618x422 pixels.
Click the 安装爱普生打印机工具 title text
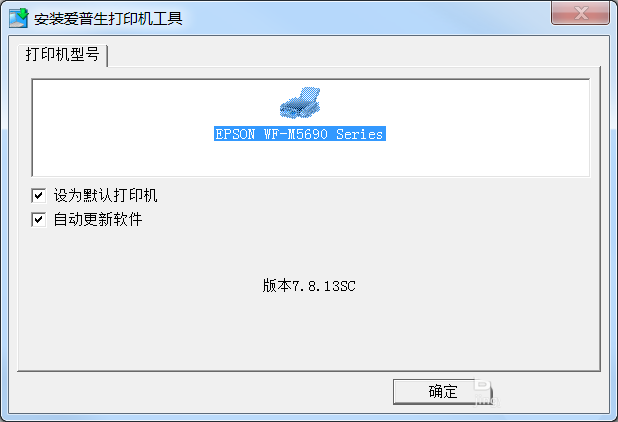[x=108, y=19]
